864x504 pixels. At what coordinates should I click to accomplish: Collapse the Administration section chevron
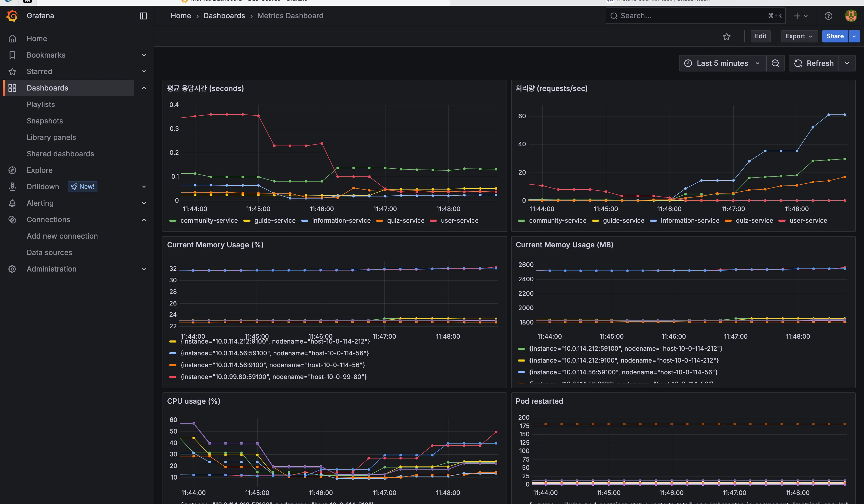click(144, 269)
